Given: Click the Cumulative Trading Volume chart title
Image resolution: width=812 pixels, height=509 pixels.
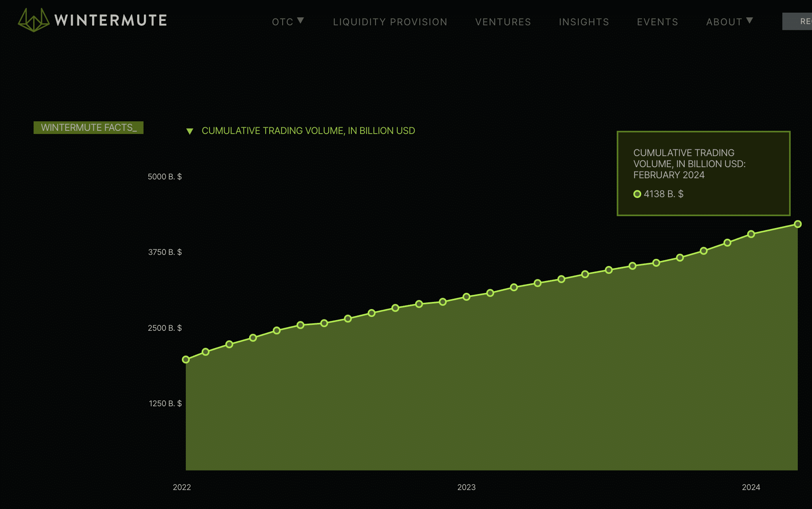Looking at the screenshot, I should pyautogui.click(x=308, y=131).
